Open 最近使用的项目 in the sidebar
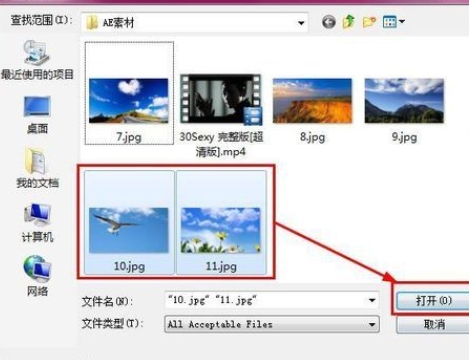469x360 pixels. (37, 60)
